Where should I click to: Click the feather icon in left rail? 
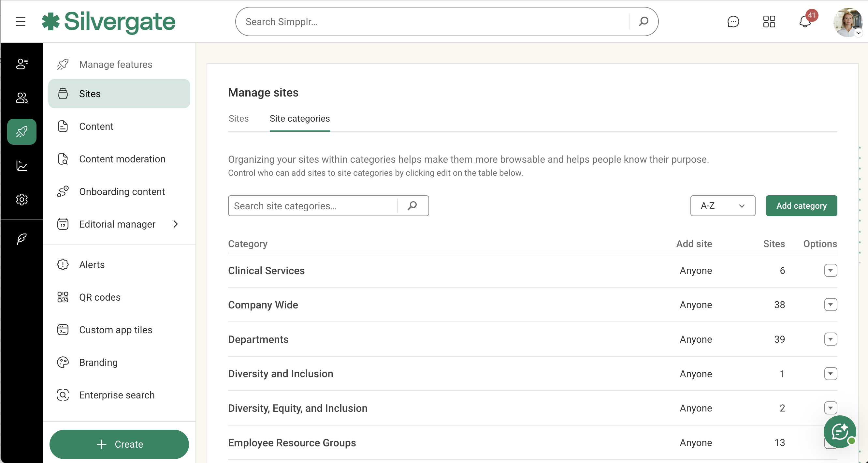click(22, 239)
